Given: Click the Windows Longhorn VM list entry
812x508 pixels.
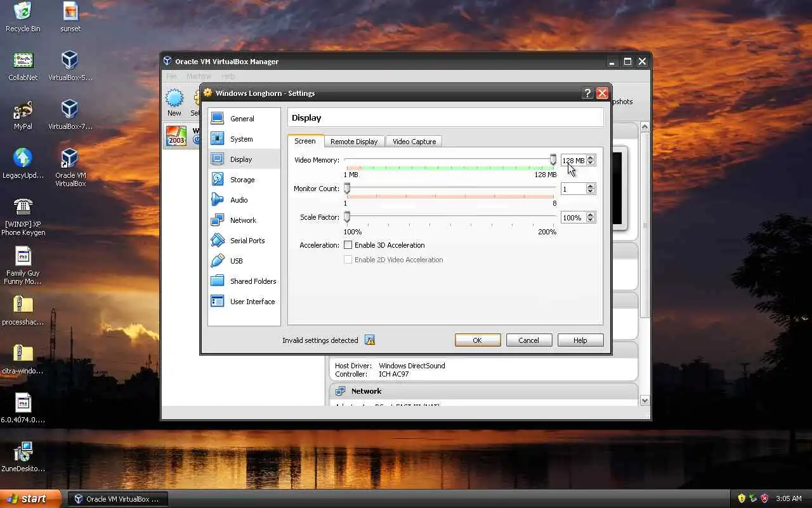Looking at the screenshot, I should 182,135.
